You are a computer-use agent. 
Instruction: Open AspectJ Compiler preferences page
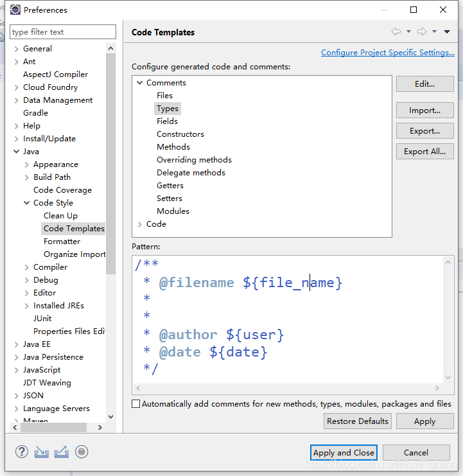pos(55,75)
